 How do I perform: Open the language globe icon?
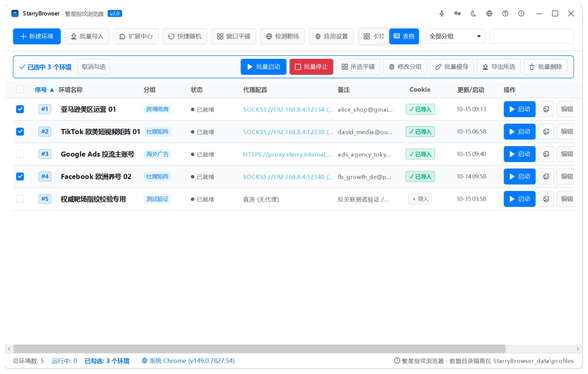(x=489, y=13)
